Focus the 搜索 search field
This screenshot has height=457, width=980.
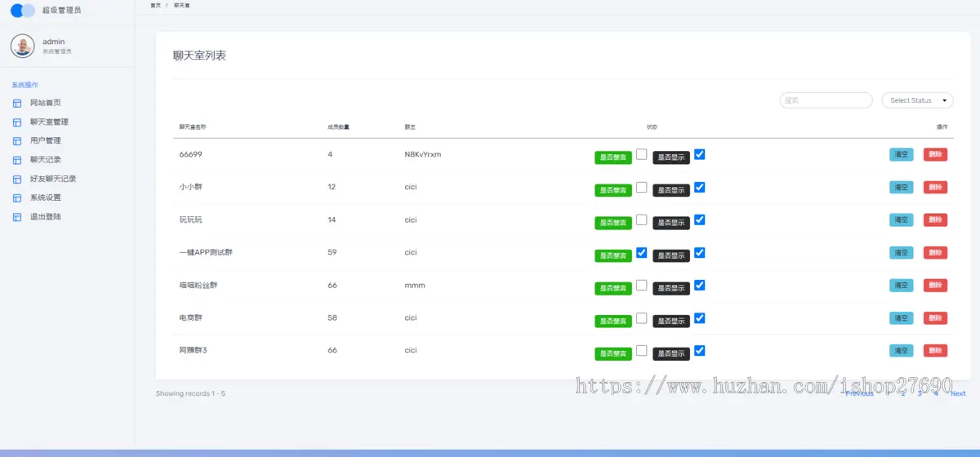click(x=826, y=100)
